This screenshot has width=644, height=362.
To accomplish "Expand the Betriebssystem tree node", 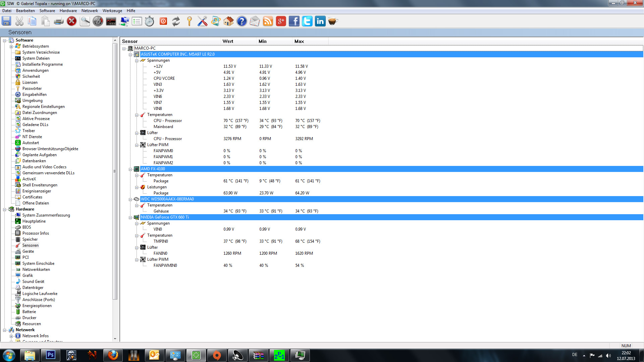I will click(x=11, y=47).
